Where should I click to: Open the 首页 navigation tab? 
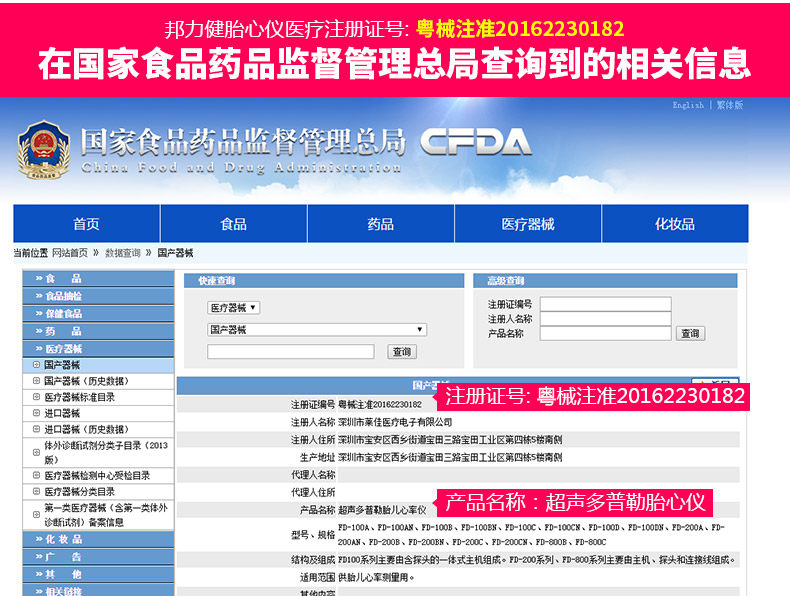[x=86, y=224]
